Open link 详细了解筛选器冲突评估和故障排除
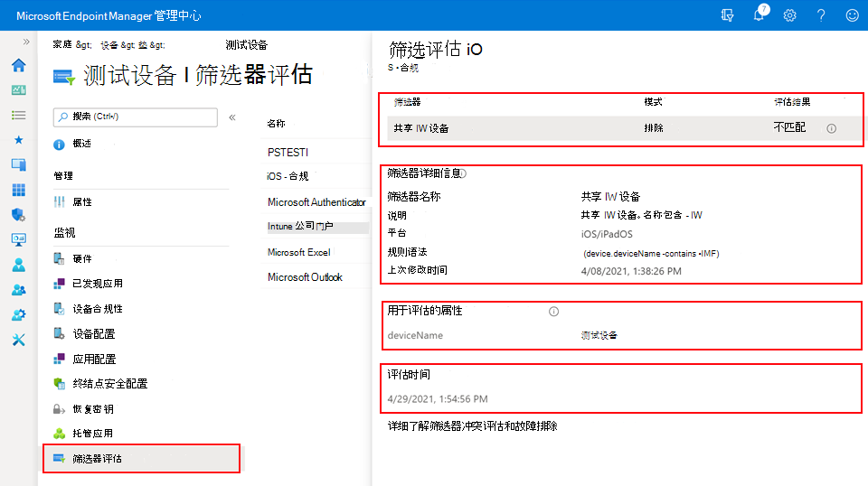 coord(472,426)
